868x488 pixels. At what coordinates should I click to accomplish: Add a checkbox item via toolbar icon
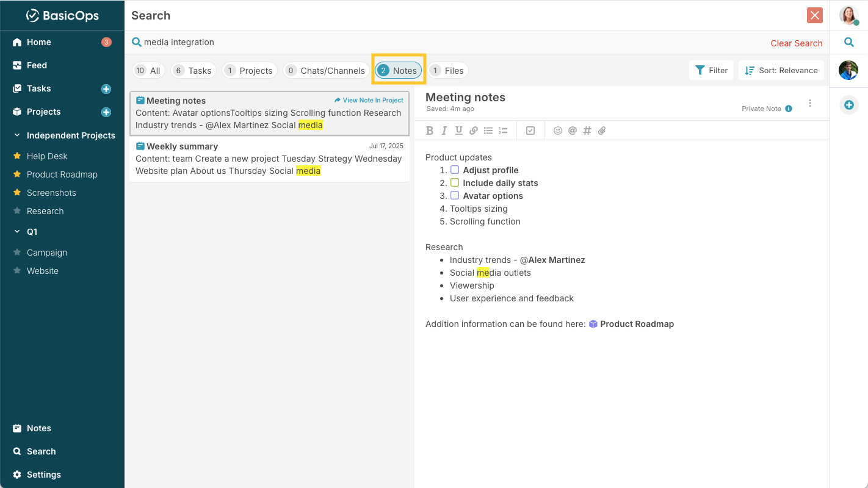tap(530, 131)
